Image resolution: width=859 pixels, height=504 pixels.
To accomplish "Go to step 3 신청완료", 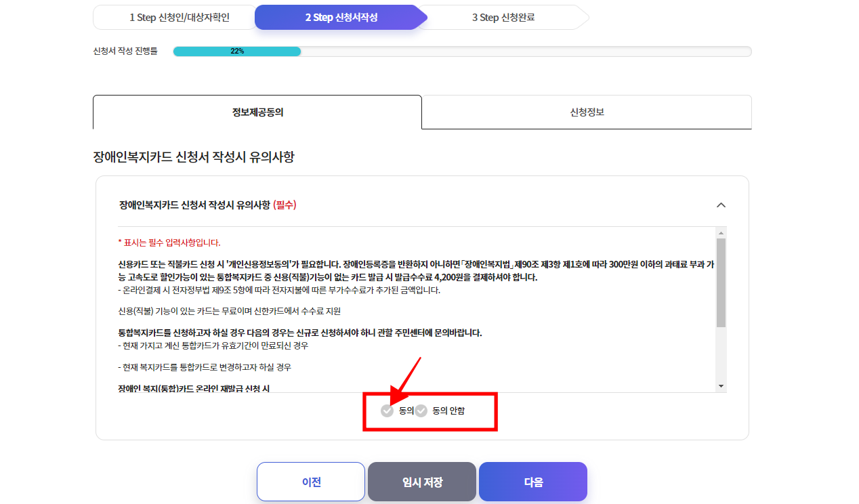I will tap(504, 17).
